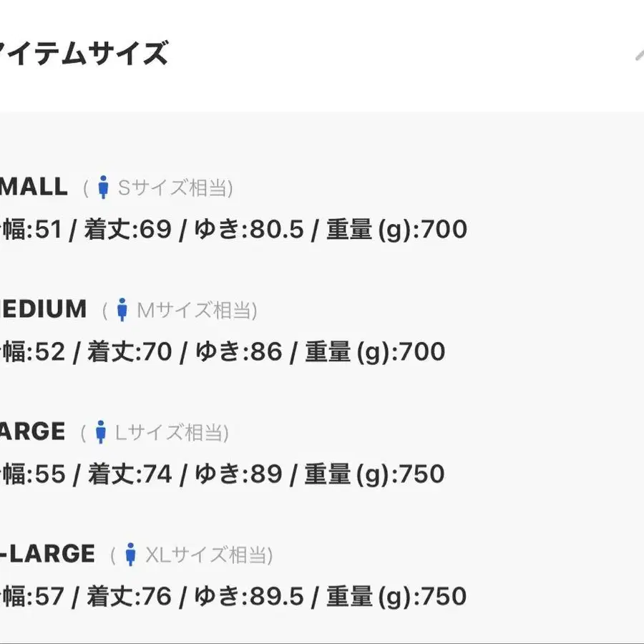Click the アイテムサイズ section heading
Viewport: 644px width, 644px height.
point(84,54)
